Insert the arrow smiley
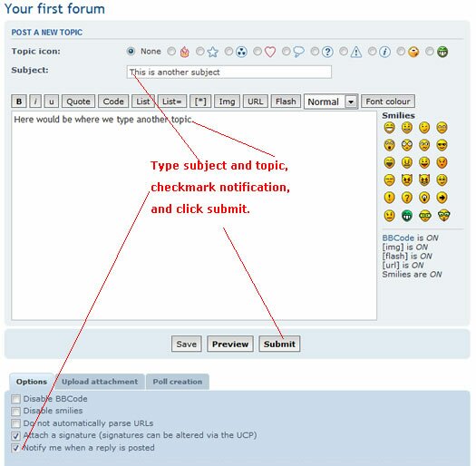 442,198
